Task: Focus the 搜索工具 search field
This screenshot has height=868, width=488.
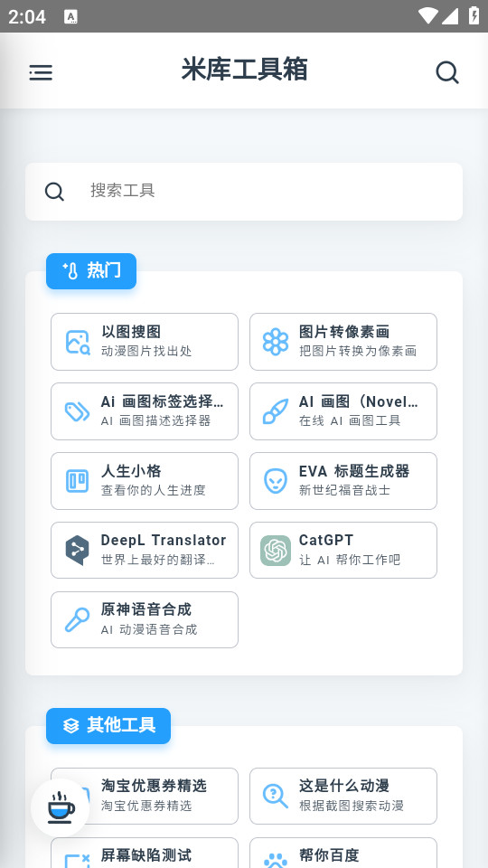Action: click(x=244, y=192)
